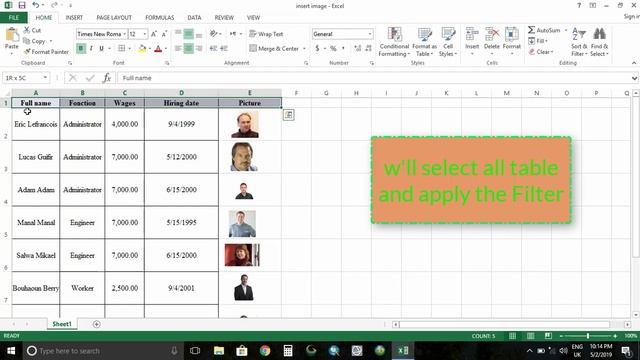Open the Cell Styles gallery

pos(448,42)
